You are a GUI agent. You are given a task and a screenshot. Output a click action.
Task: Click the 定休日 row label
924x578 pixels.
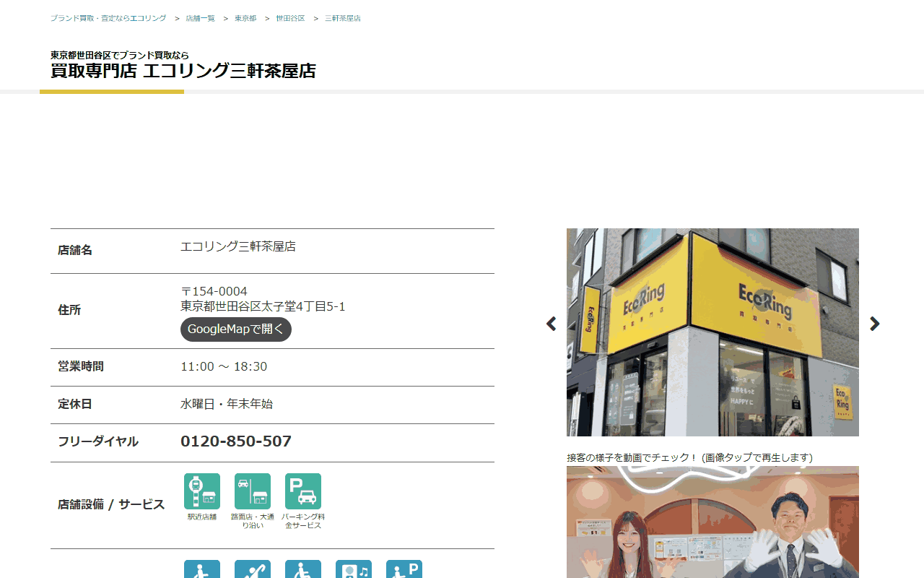(x=75, y=404)
